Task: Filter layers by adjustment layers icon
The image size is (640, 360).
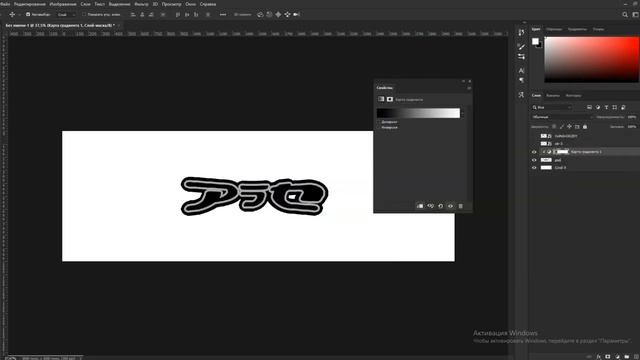Action: tap(598, 107)
